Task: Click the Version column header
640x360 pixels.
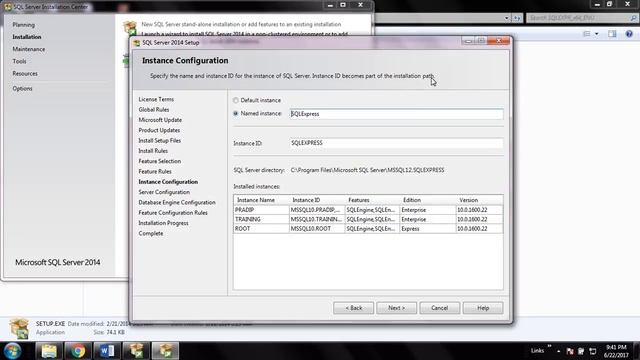Action: click(479, 200)
